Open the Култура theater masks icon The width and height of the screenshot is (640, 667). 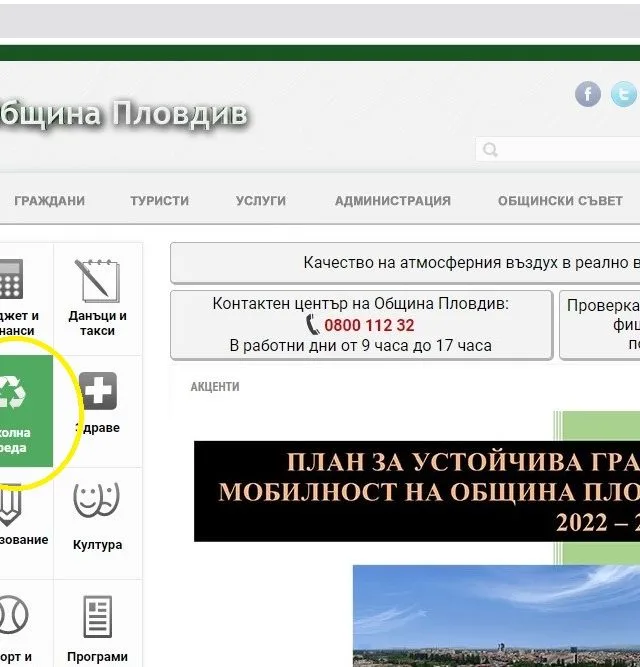click(97, 500)
